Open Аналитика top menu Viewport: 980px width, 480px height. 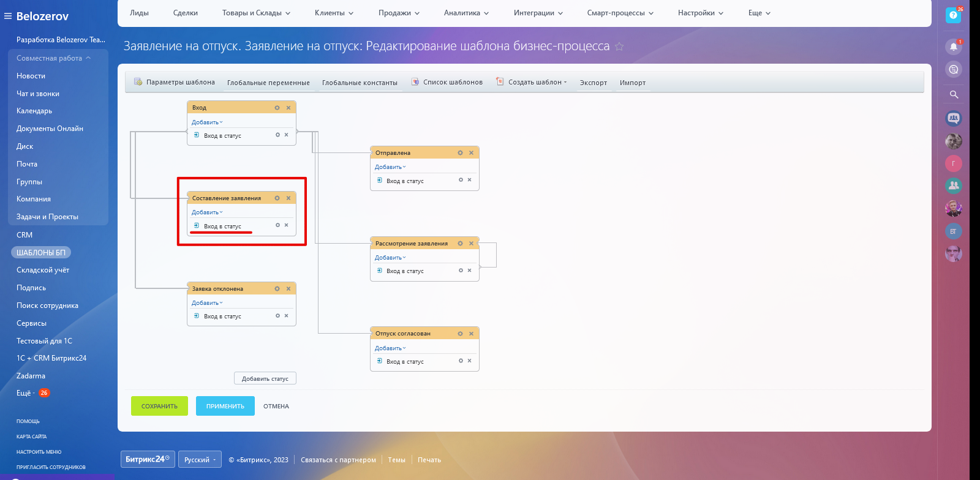tap(467, 13)
